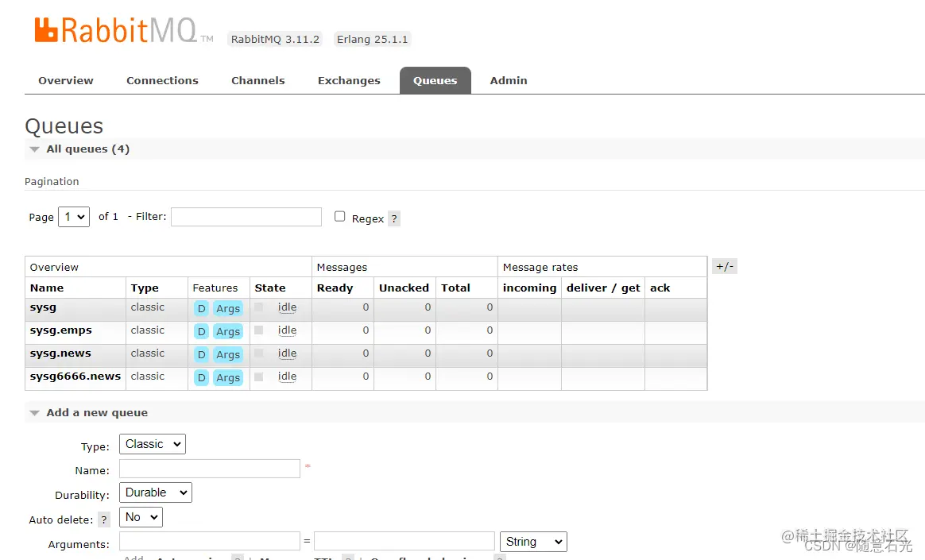Sort by deliver / get column
The image size is (925, 560).
coord(603,288)
